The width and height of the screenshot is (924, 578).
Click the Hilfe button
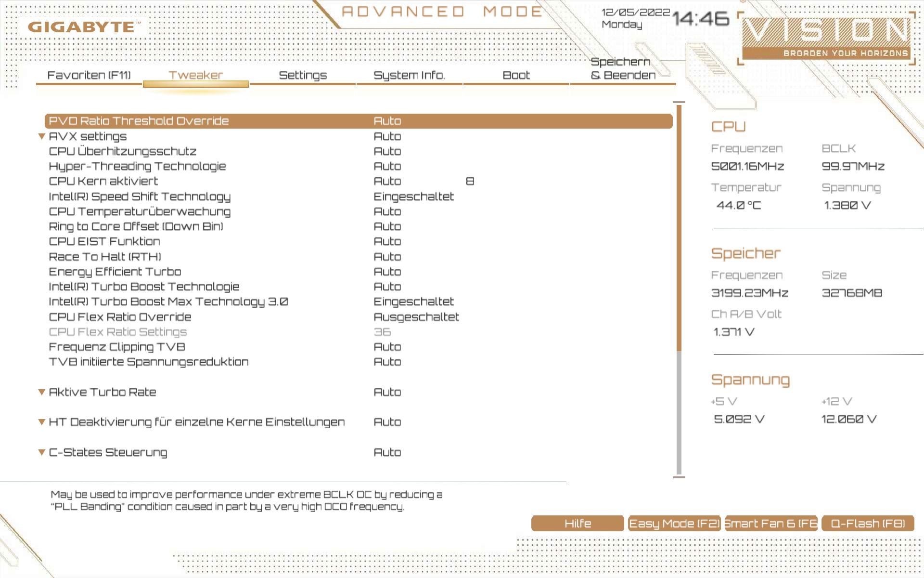pyautogui.click(x=577, y=524)
